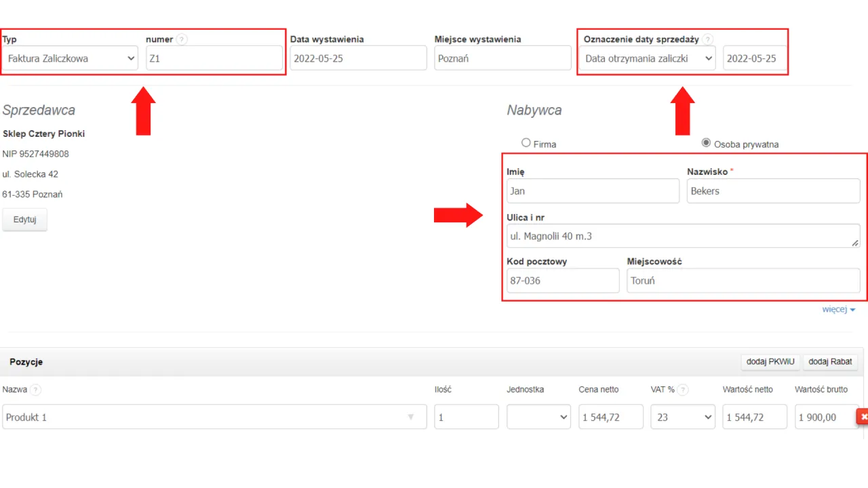
Task: Click the Data wystawienia date field
Action: (358, 58)
